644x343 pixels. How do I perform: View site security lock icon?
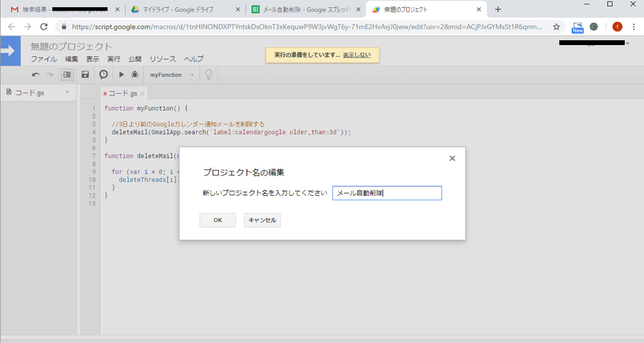coord(64,26)
